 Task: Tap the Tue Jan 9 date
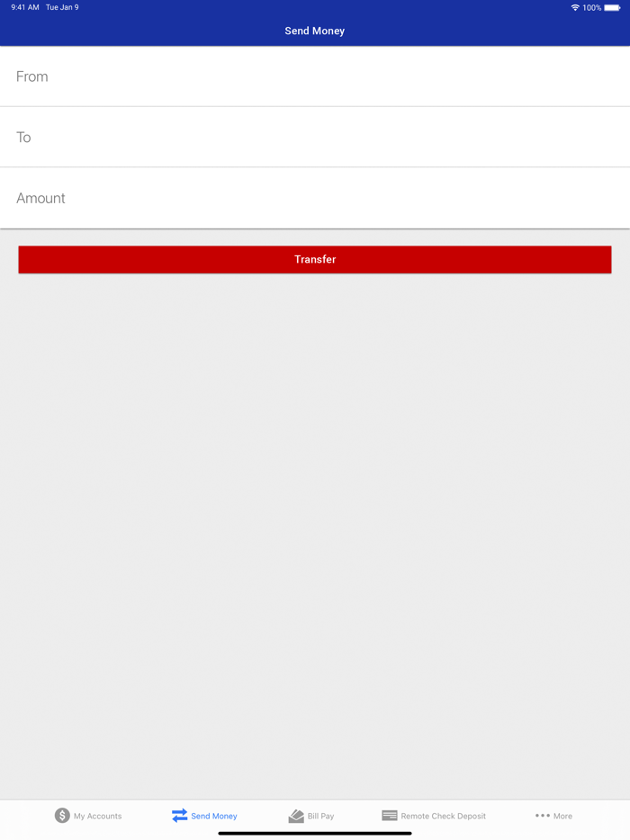pos(62,7)
